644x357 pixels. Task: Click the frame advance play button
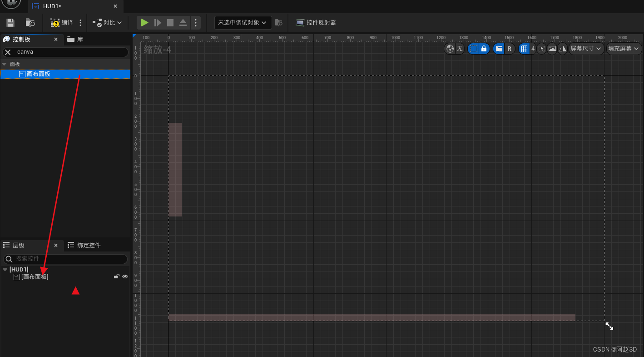[x=158, y=23]
